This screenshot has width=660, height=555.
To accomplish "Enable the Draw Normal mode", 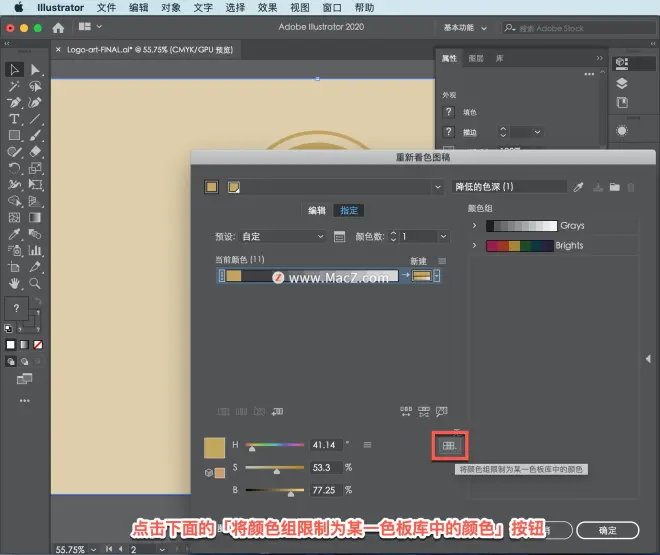I will click(x=11, y=361).
